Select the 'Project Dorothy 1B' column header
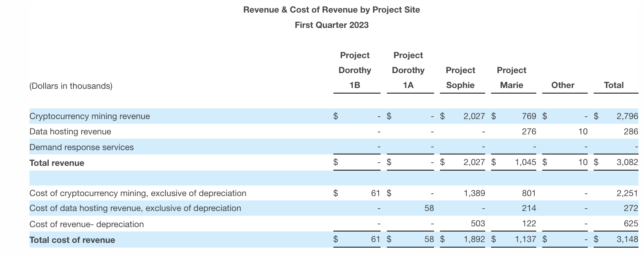Image resolution: width=644 pixels, height=257 pixels. point(355,70)
